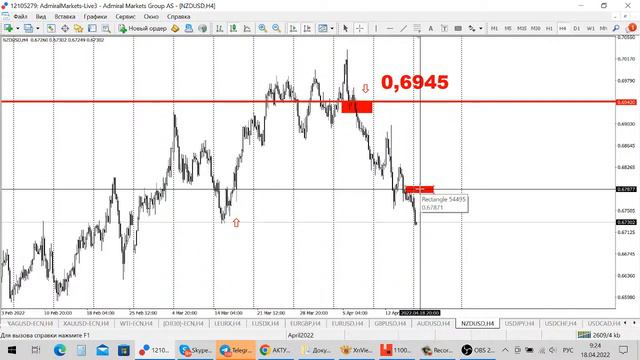Select the trendline drawing tool
This screenshot has width=640, height=360.
point(403,28)
